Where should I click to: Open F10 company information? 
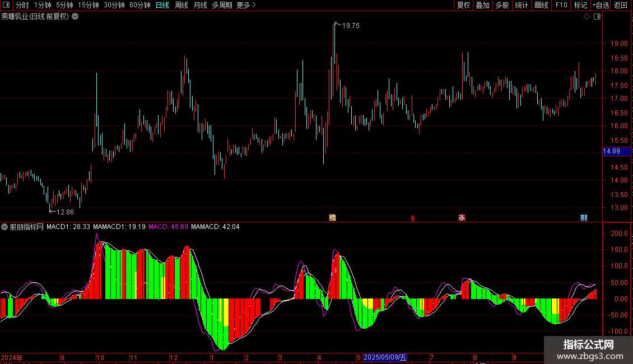(561, 5)
